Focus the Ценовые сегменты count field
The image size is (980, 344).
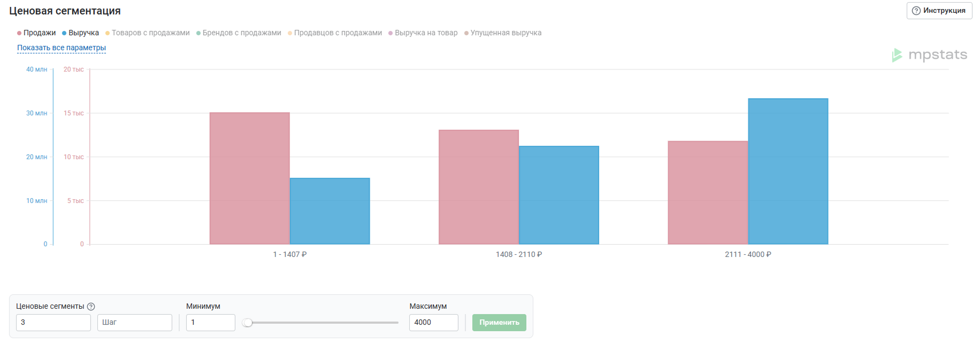[x=53, y=323]
